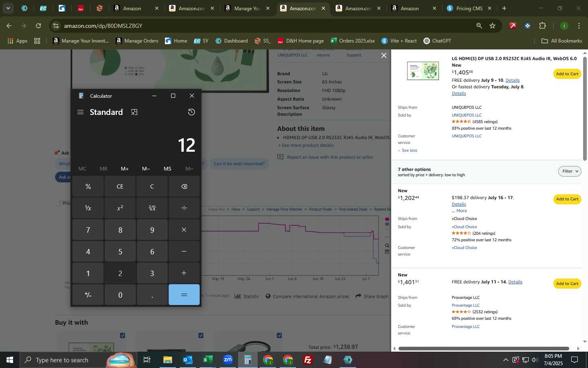Open Calculator history panel
Screen dimensions: 588x368
point(191,112)
